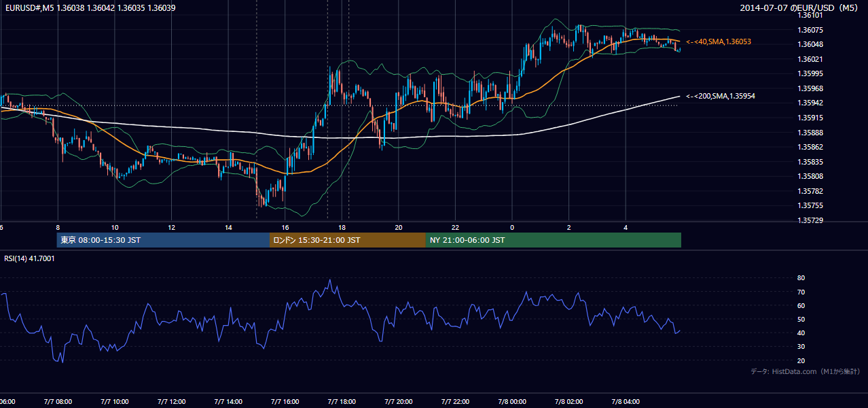
Task: Click the RSI axis level 50
Action: click(801, 319)
